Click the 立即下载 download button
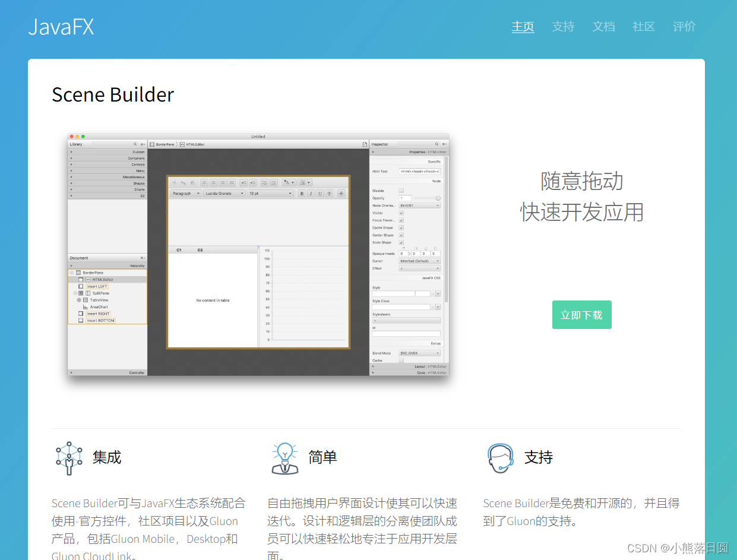 point(581,315)
